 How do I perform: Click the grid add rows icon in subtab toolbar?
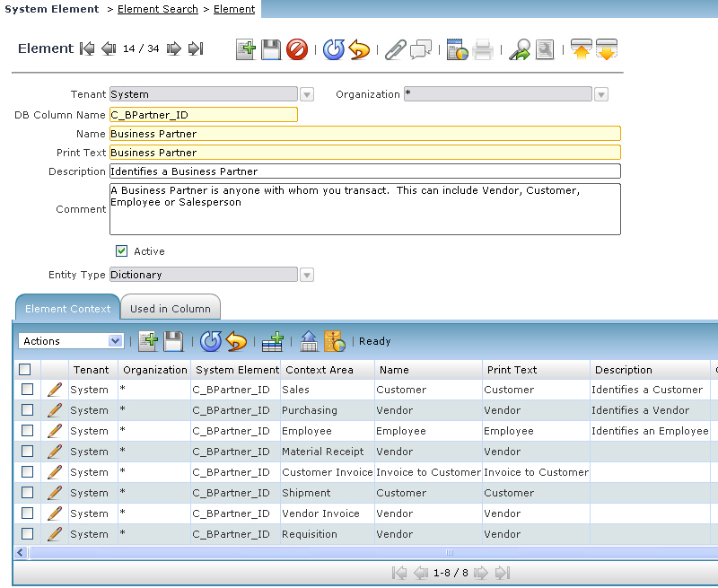coord(272,341)
